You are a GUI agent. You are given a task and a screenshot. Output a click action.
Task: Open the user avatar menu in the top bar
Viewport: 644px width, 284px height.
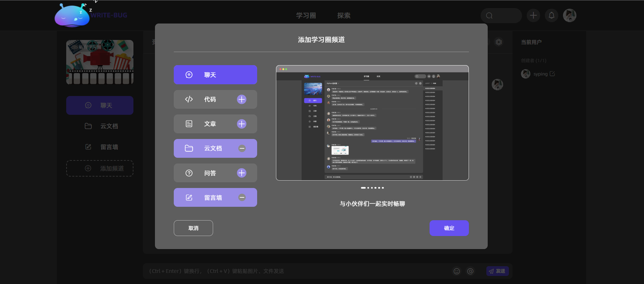(569, 15)
